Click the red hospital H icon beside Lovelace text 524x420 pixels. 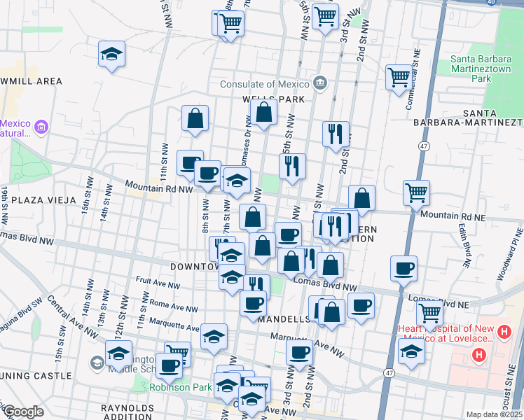pos(504,332)
